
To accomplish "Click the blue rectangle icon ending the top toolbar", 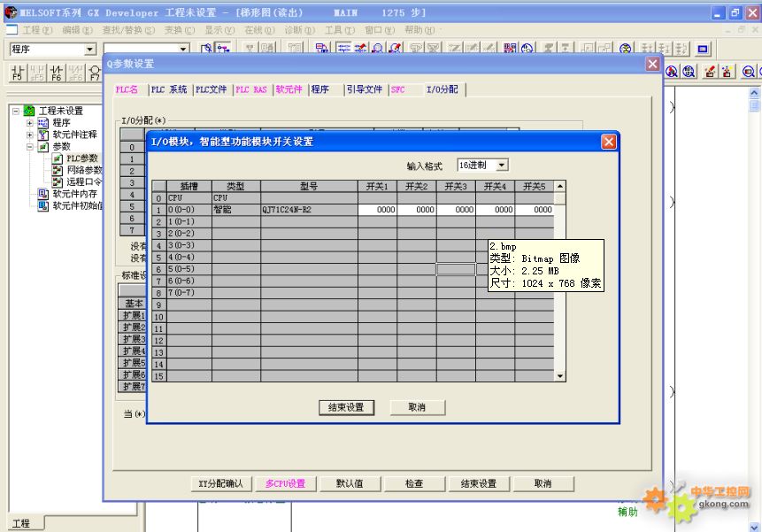I will click(702, 49).
